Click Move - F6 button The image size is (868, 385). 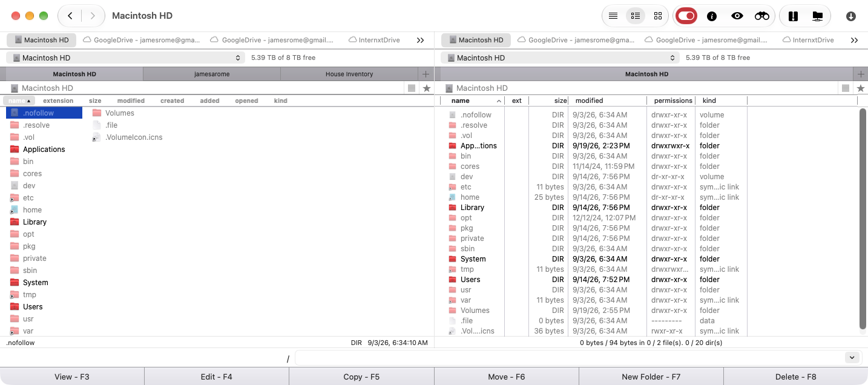506,377
